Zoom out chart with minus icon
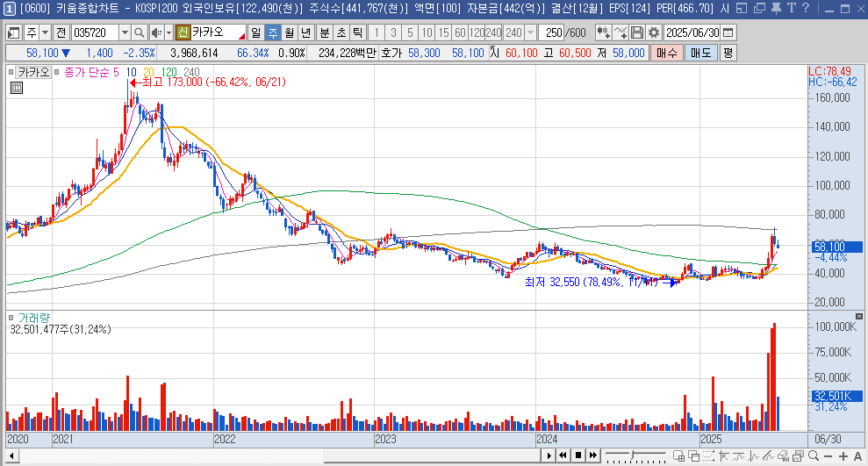Screen dimensions: 868x466 [x=829, y=456]
